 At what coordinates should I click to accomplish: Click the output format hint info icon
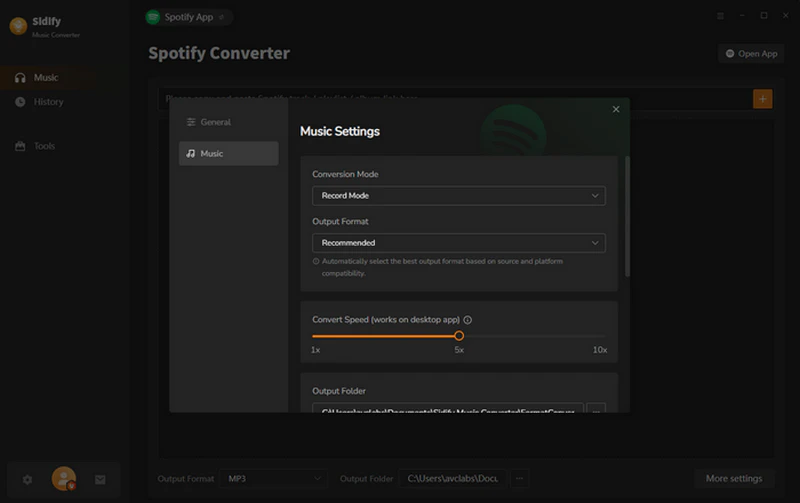[x=316, y=261]
